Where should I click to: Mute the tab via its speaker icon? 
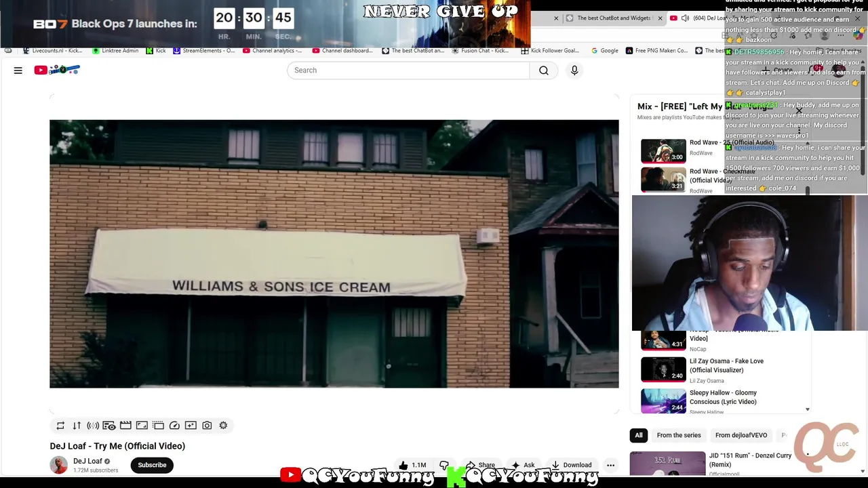685,18
